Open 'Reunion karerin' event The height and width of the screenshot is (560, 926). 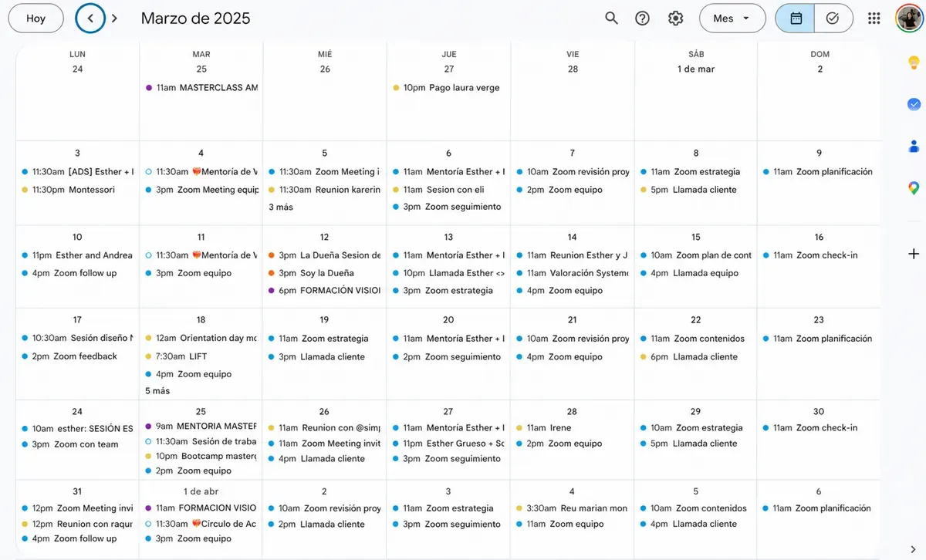tap(325, 190)
